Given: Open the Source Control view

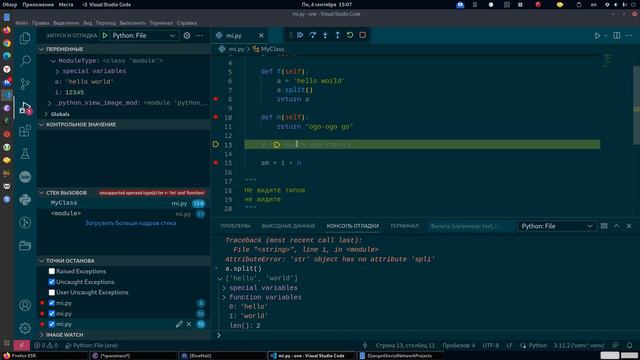Looking at the screenshot, I should point(25,84).
